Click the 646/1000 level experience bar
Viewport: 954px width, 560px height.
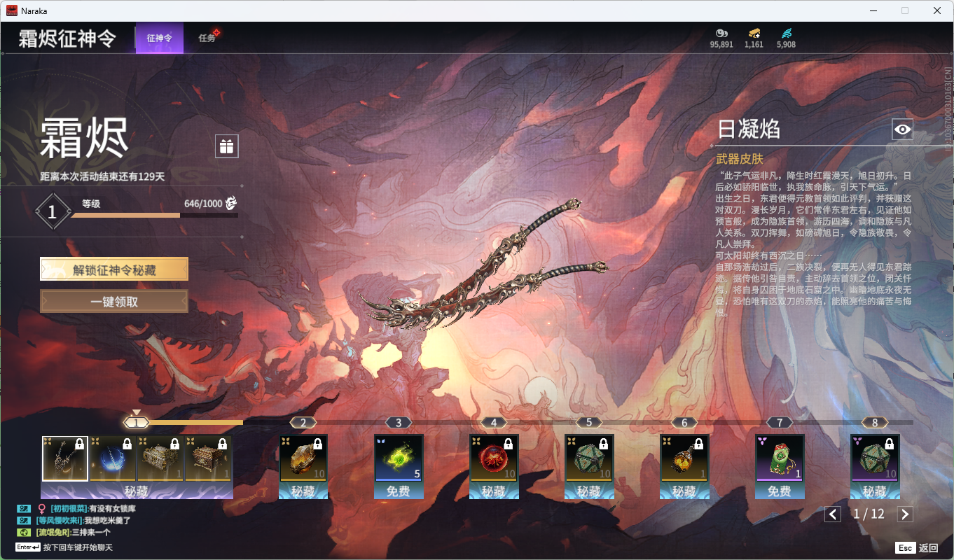pos(154,215)
